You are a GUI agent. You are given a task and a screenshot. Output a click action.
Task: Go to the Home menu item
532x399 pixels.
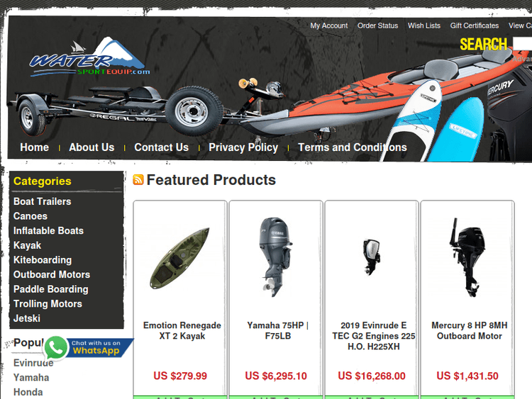point(34,147)
